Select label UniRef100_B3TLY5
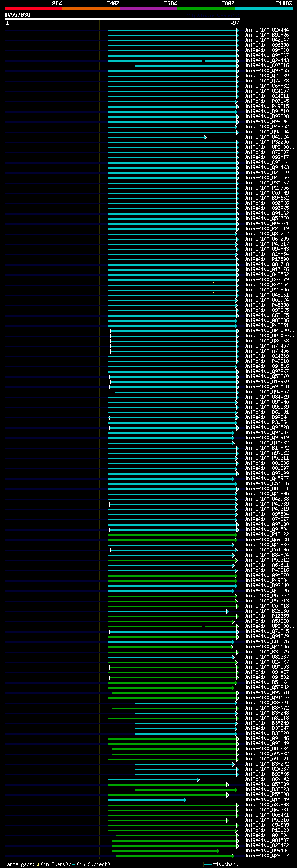 [266, 652]
